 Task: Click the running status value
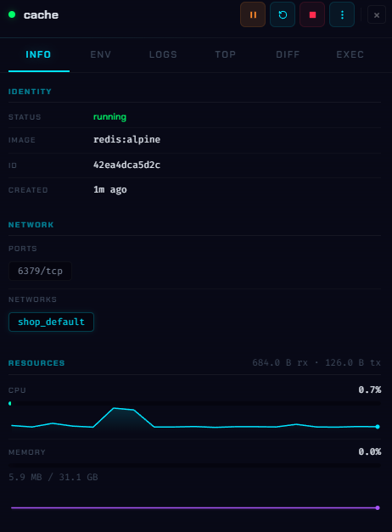point(109,117)
